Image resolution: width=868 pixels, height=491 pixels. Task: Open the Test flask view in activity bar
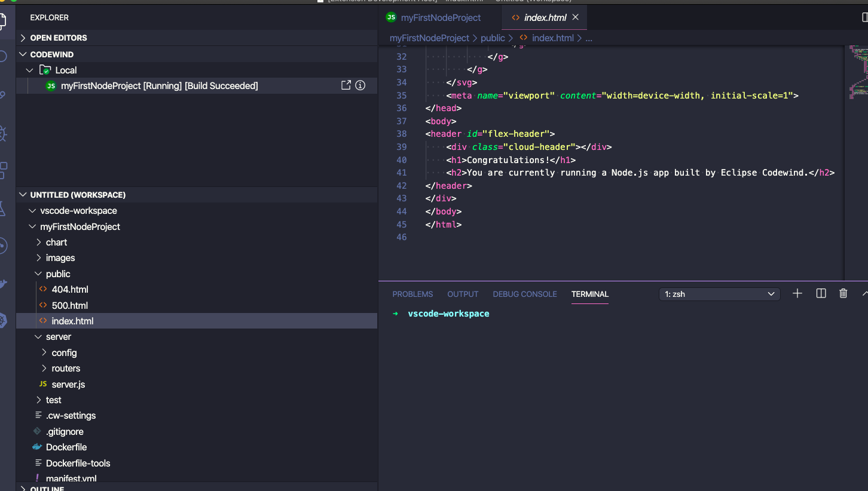pyautogui.click(x=2, y=208)
